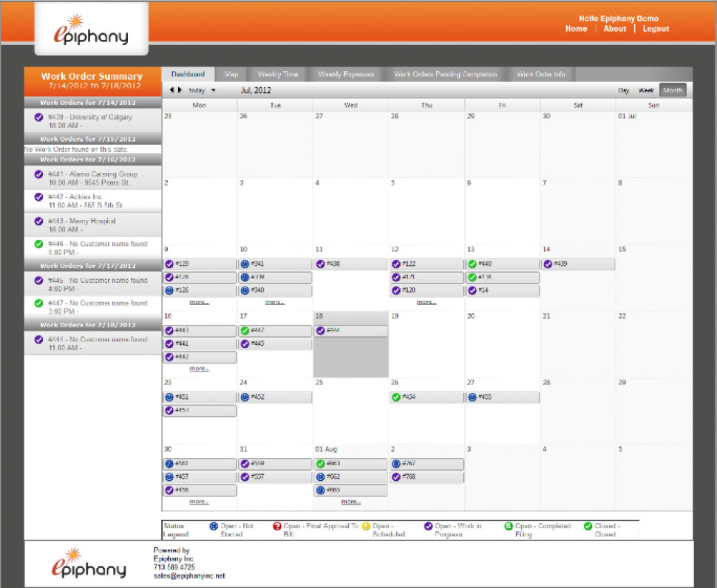Click the blue status icon of #455
717x588 pixels.
(472, 397)
